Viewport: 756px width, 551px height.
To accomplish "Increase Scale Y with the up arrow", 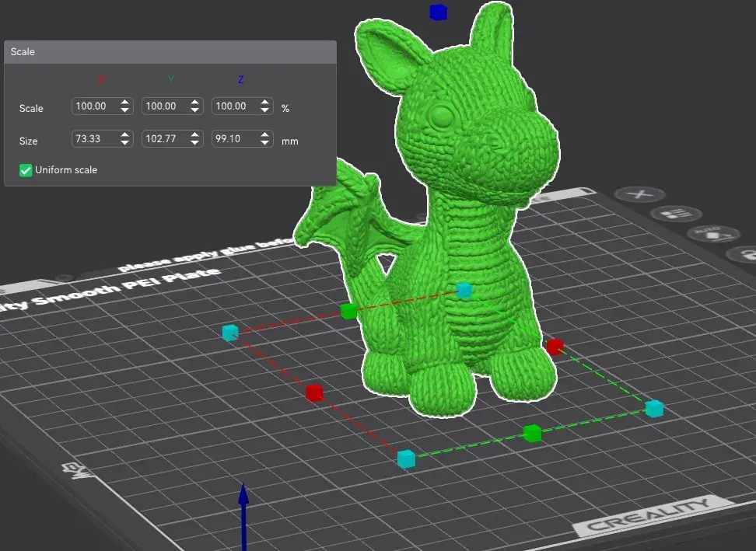I will [194, 102].
